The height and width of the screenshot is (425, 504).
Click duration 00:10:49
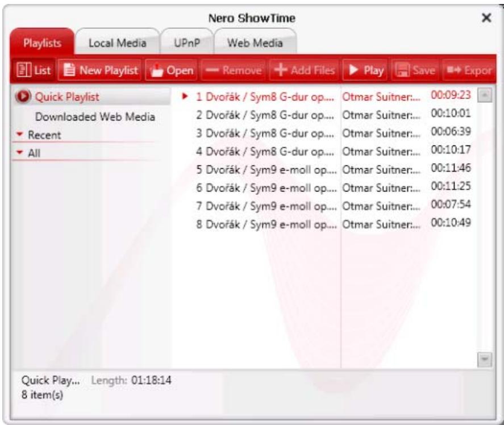[451, 223]
